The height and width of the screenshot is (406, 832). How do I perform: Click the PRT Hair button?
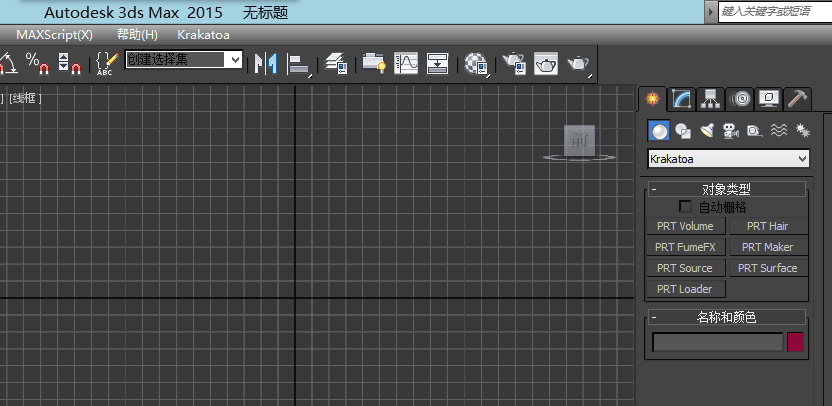pos(768,226)
